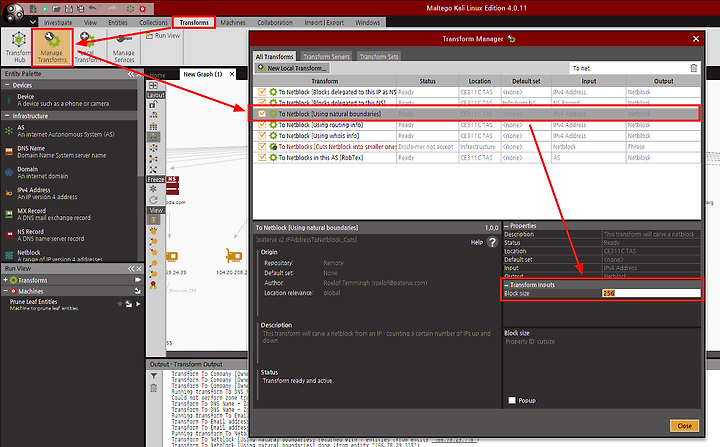Click the Freeze snowflake icon in graph toolbar

pos(153,189)
